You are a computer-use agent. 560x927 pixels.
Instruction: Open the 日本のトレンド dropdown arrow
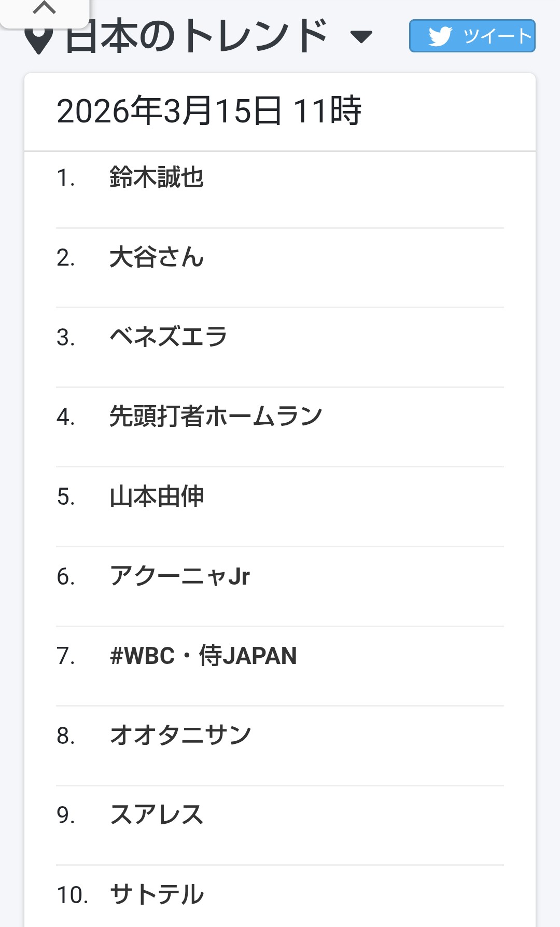pyautogui.click(x=361, y=37)
